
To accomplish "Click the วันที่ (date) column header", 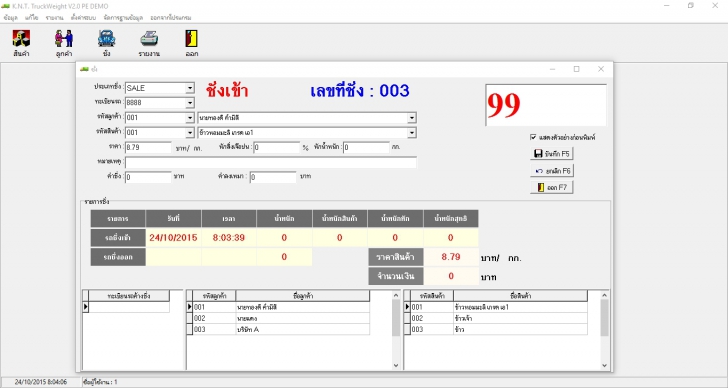I will [x=173, y=219].
